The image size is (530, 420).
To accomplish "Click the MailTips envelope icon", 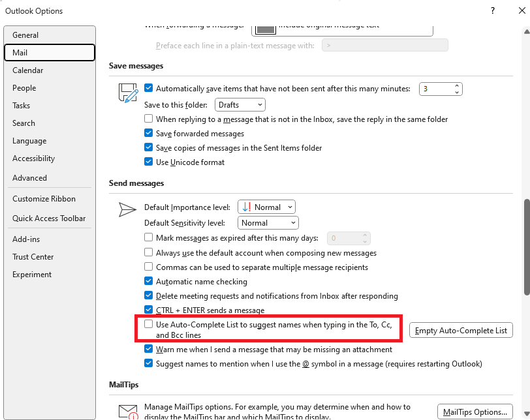I will point(129,412).
